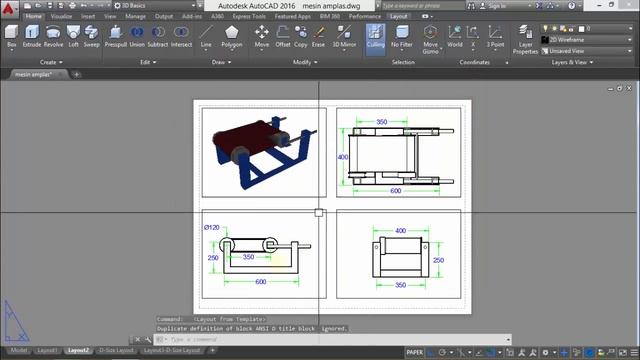The height and width of the screenshot is (360, 640).
Task: Expand the Edit panel
Action: (148, 62)
